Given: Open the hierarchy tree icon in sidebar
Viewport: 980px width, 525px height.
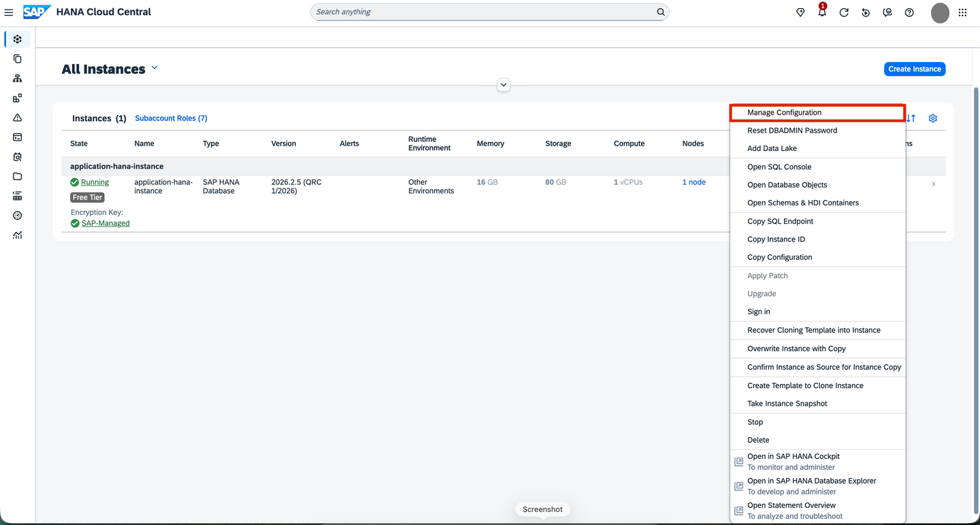Looking at the screenshot, I should pos(18,79).
